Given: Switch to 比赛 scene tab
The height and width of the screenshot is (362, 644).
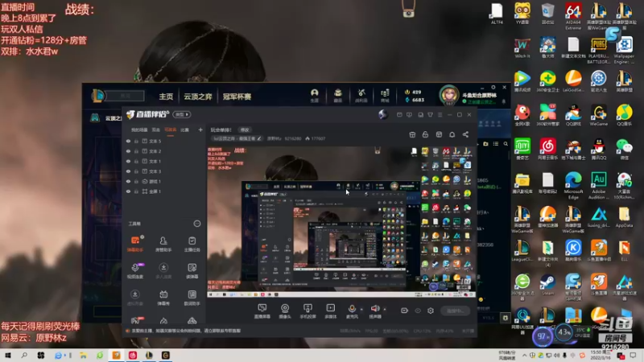Looking at the screenshot, I should coord(185,130).
